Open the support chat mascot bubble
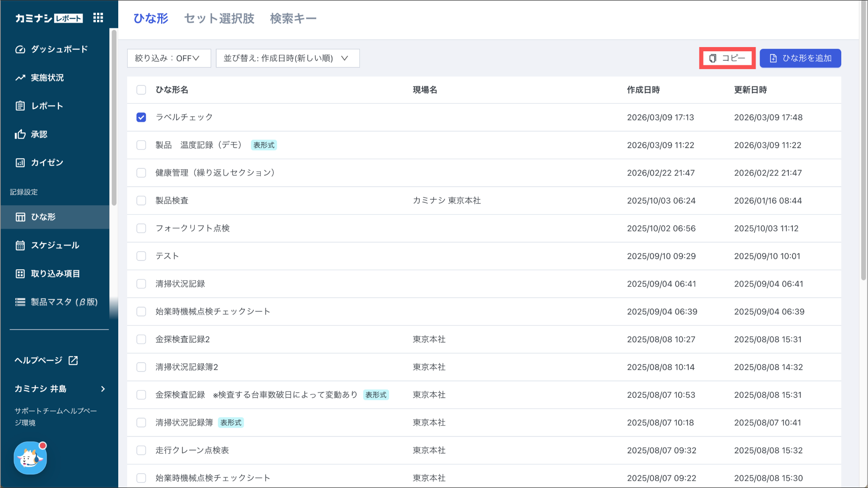The width and height of the screenshot is (868, 488). coord(30,458)
